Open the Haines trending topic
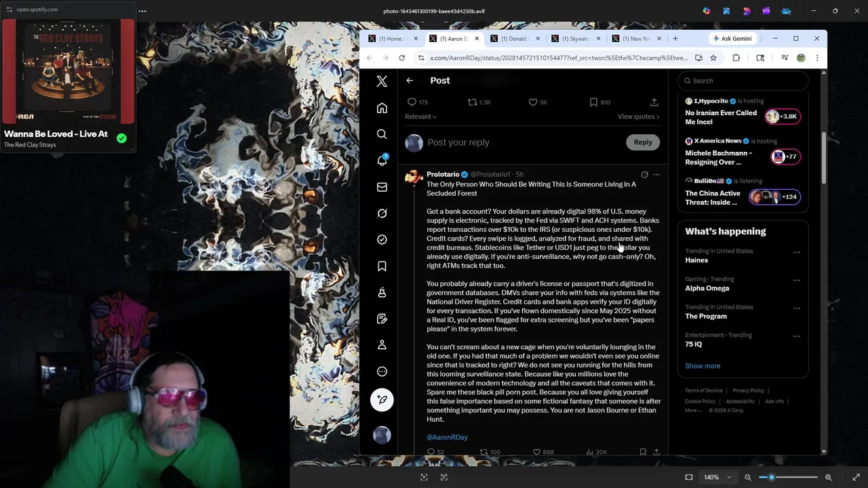The width and height of the screenshot is (868, 488). point(696,260)
